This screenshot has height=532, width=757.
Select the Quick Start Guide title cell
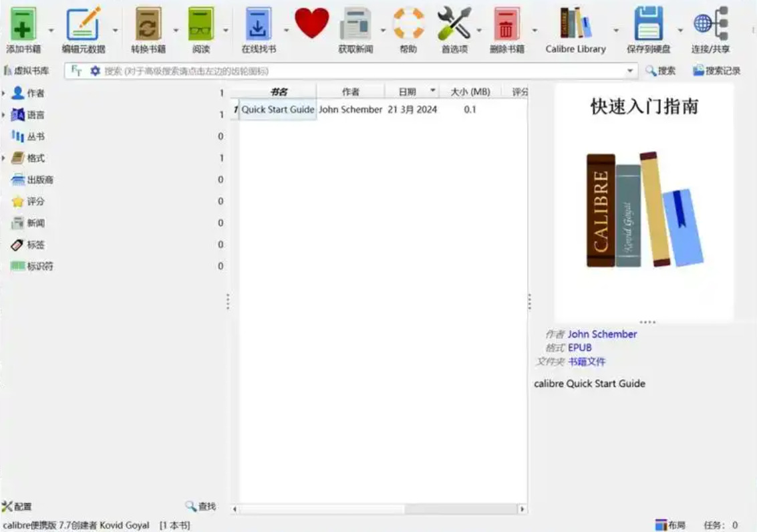point(277,110)
